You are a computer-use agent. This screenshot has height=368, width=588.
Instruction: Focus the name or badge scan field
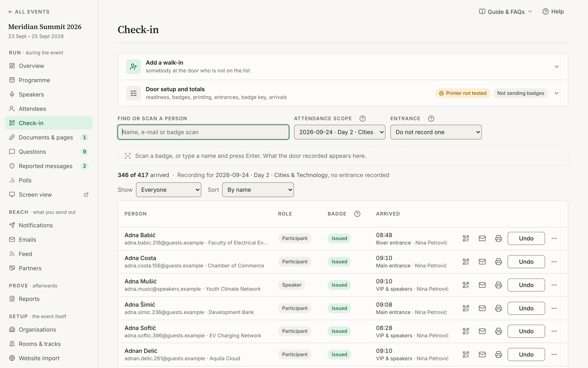coord(203,132)
